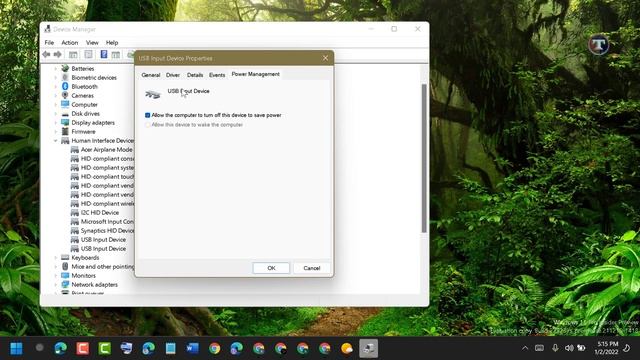The width and height of the screenshot is (640, 360).
Task: Uncheck Allow the computer to turn off this device
Action: (147, 115)
